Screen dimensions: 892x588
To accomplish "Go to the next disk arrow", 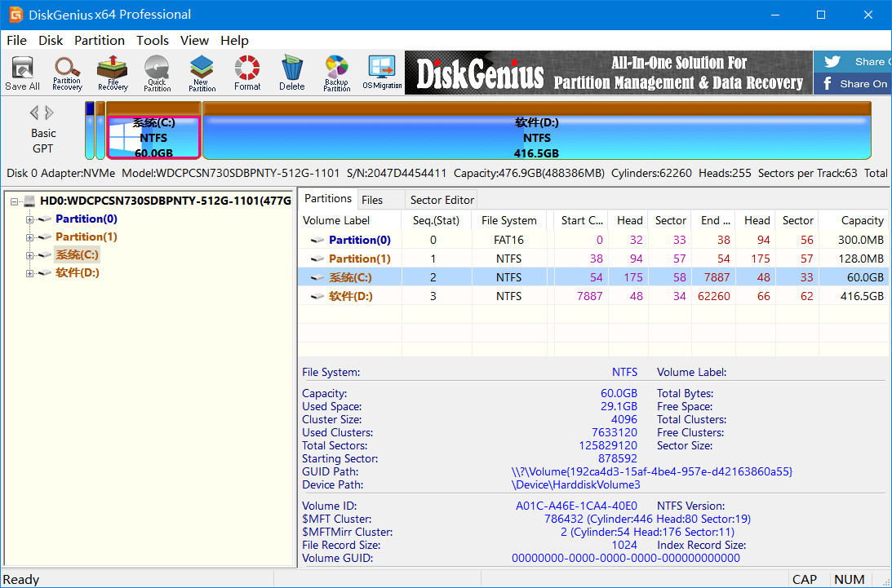I will pos(50,113).
